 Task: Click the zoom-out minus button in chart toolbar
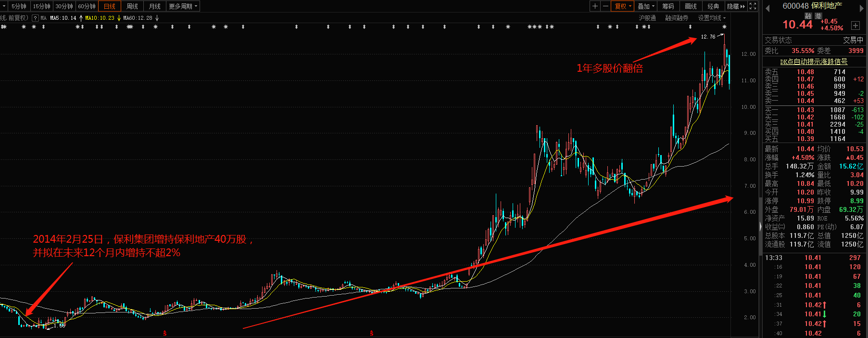tap(605, 6)
